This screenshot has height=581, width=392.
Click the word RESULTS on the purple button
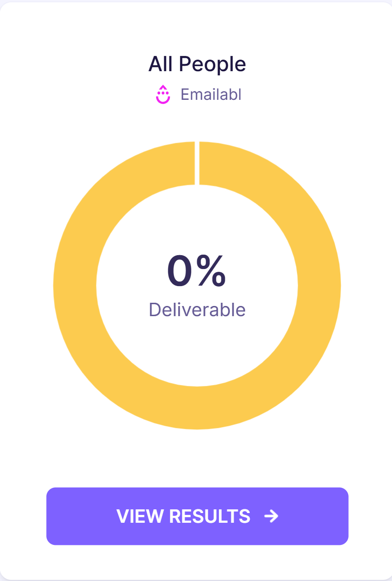(210, 516)
